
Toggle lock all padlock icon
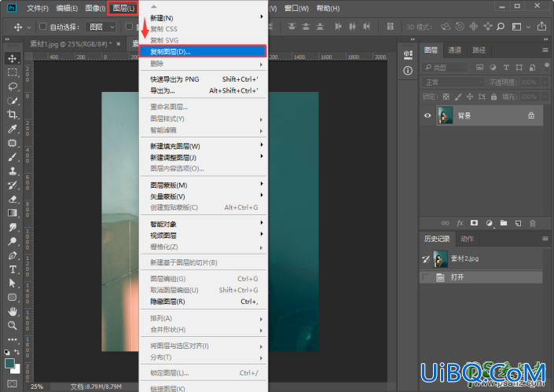(x=494, y=97)
